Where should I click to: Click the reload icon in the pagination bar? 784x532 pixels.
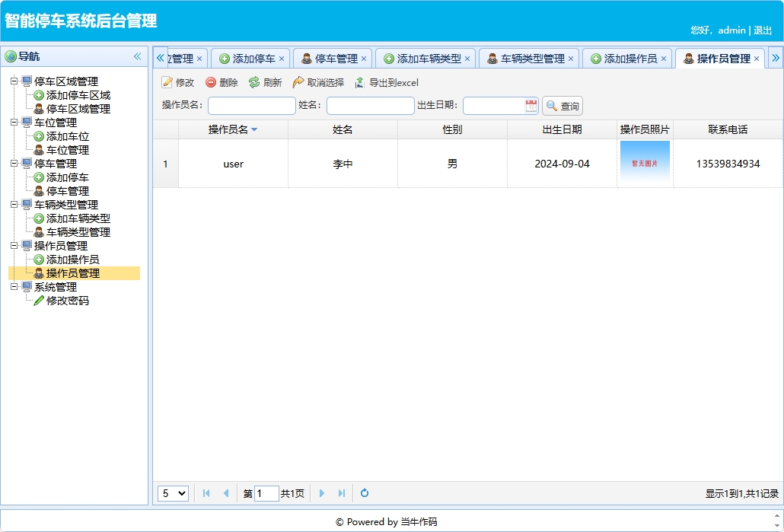[x=364, y=493]
